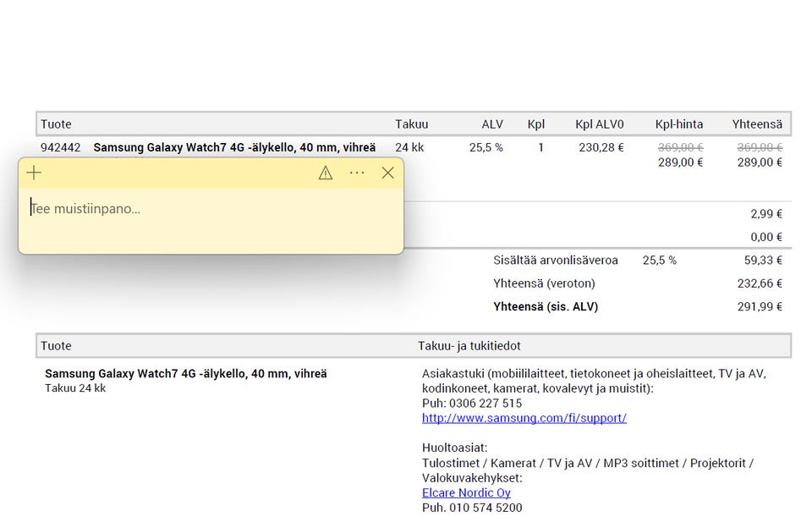Click 'Takuu- ja tukitiedot' header
The image size is (812, 522).
click(469, 346)
